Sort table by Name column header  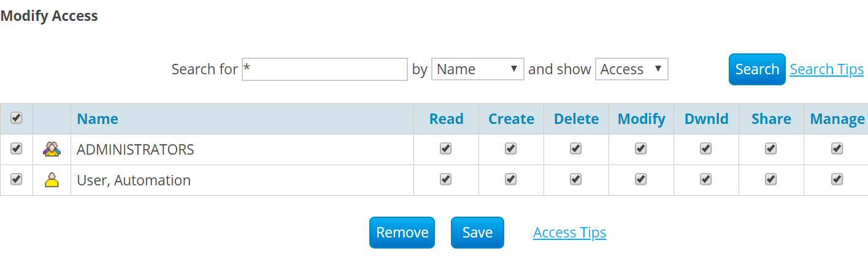pos(98,119)
